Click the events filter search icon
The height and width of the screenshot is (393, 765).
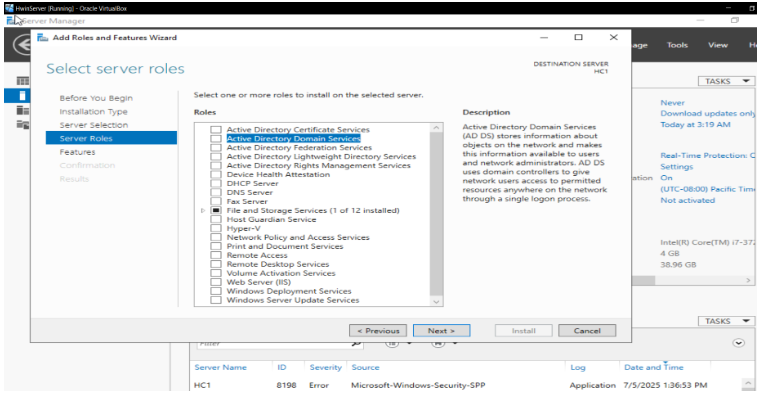pos(357,344)
